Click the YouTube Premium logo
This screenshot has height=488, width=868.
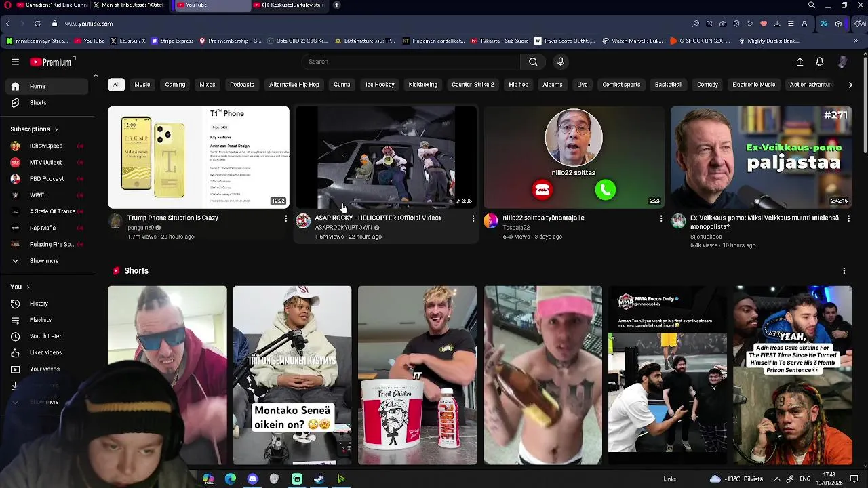pyautogui.click(x=52, y=62)
